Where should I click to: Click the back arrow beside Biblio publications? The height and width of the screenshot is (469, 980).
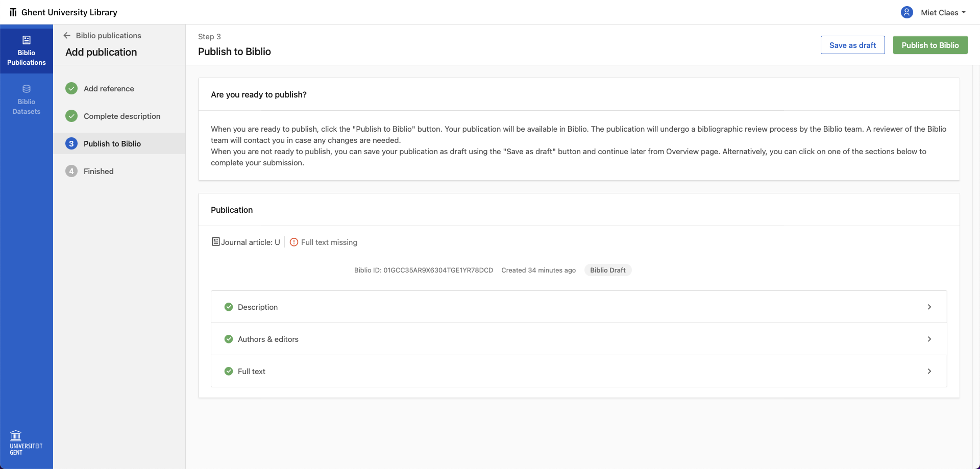click(x=67, y=35)
